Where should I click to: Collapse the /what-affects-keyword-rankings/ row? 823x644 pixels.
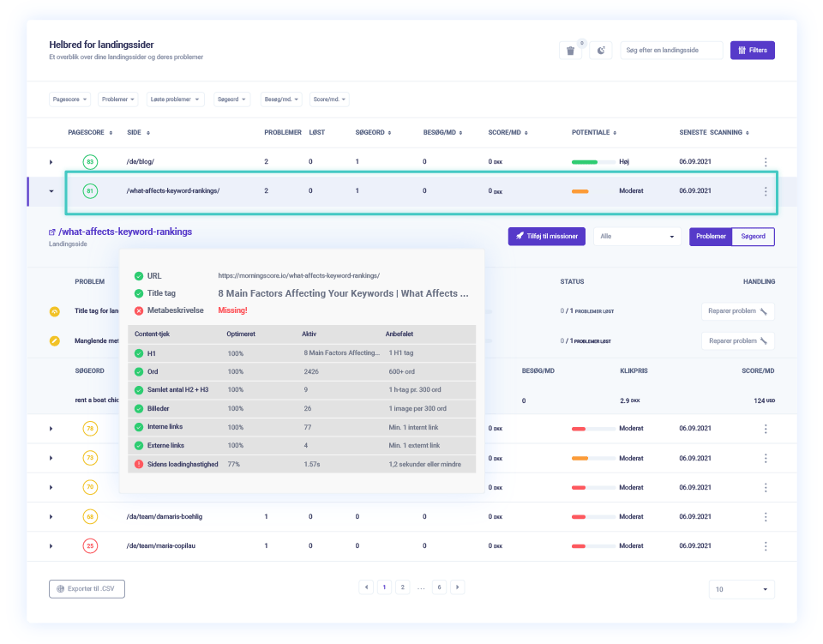[51, 191]
